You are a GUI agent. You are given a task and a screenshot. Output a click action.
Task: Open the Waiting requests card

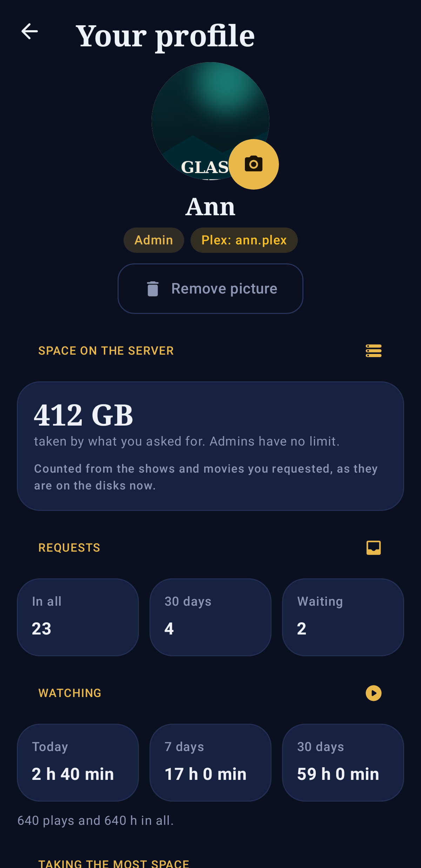343,617
